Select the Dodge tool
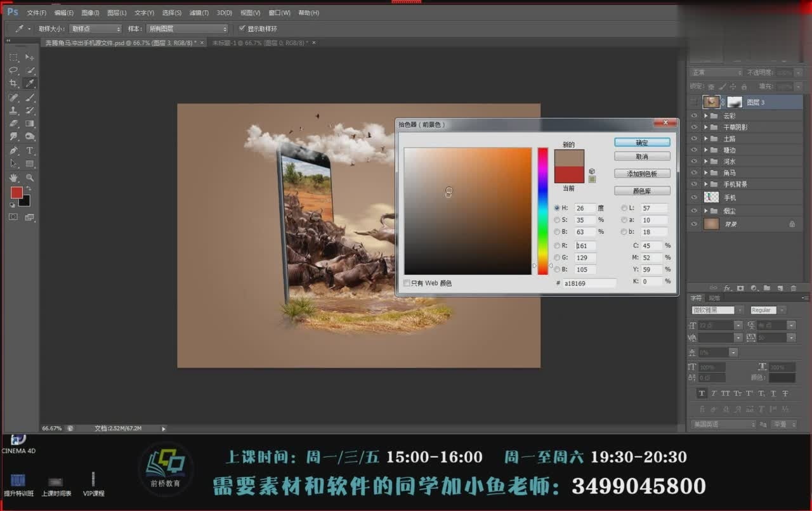 click(29, 137)
